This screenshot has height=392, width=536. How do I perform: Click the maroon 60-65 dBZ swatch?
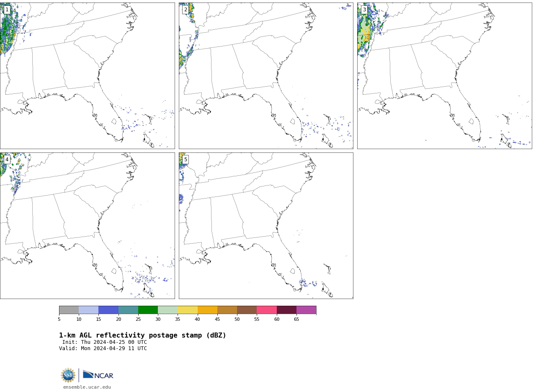[x=286, y=310]
